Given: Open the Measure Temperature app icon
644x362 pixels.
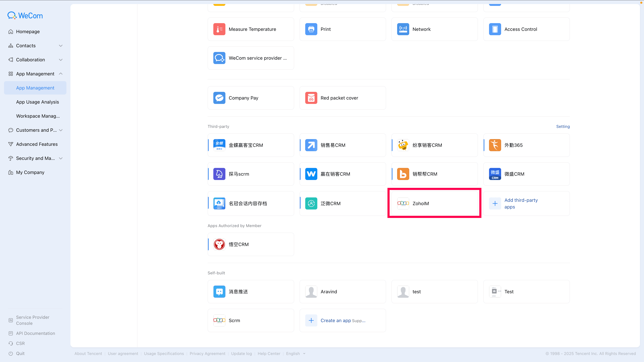Looking at the screenshot, I should click(x=219, y=29).
